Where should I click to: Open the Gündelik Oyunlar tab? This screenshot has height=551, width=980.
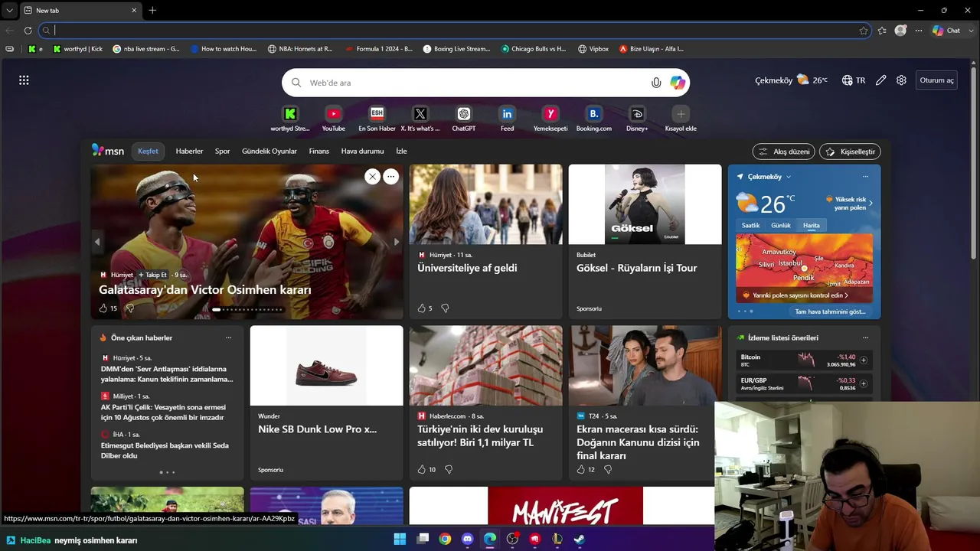click(269, 152)
